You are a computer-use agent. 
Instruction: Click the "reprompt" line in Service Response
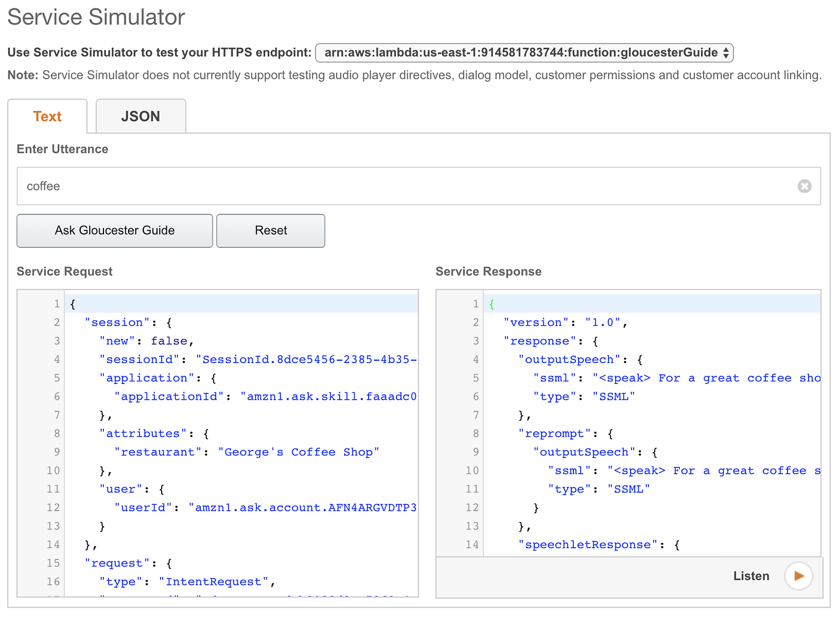565,434
